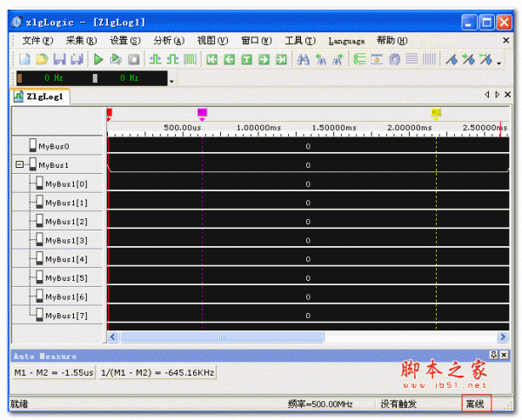
Task: Open settings with the blue gear icon
Action: point(394,60)
